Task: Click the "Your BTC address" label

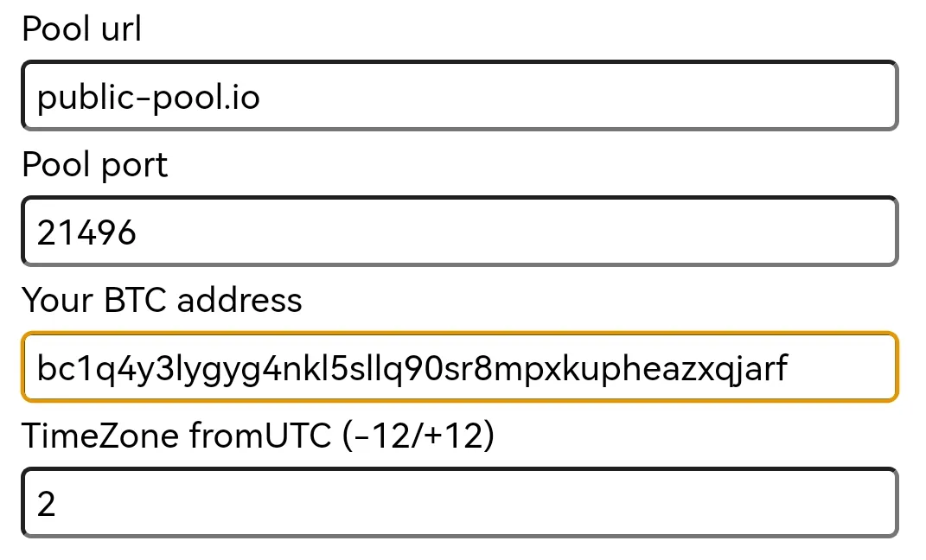Action: point(162,300)
